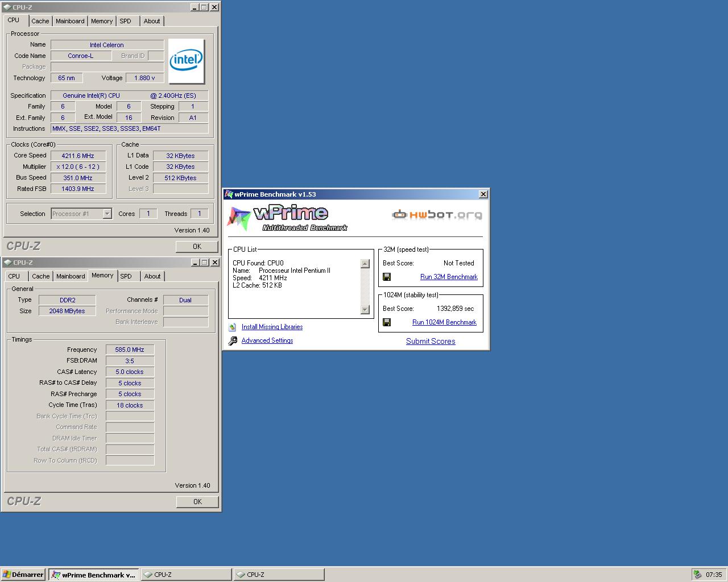728x582 pixels.
Task: Click the Best Score 1392,859 sec text
Action: (456, 309)
